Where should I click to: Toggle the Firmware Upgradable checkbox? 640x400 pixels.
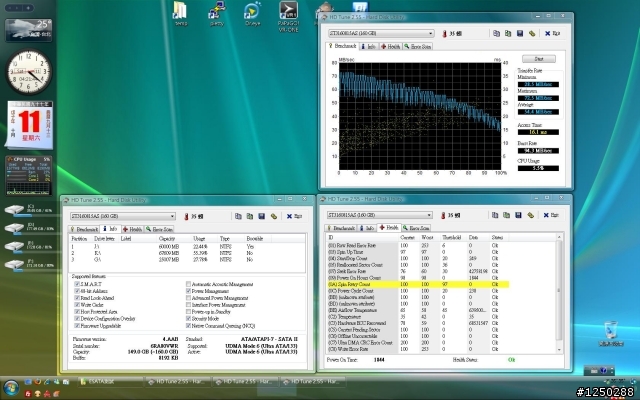coord(77,326)
